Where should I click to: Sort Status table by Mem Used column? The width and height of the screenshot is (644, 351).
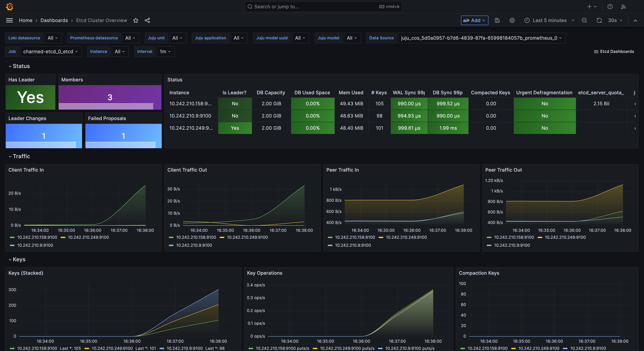(351, 93)
